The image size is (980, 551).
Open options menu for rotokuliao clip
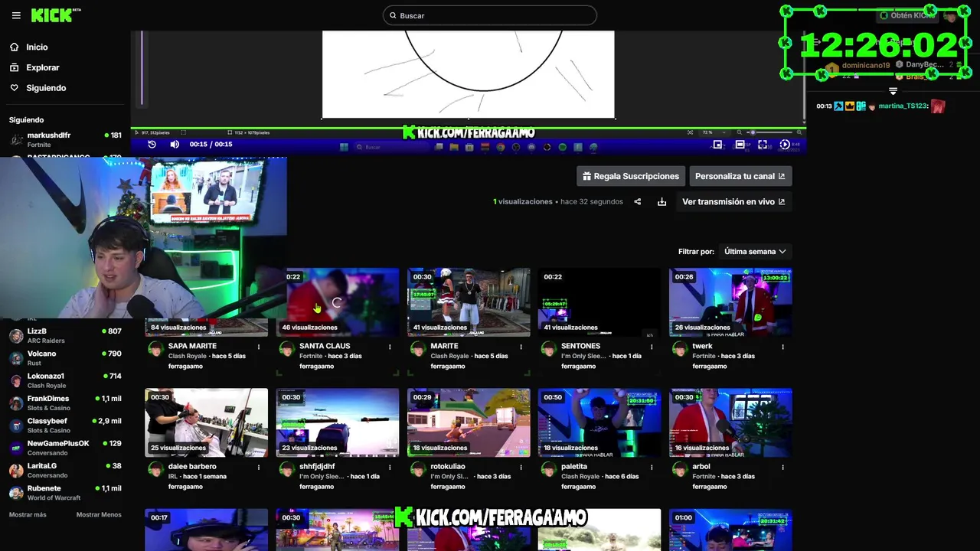[521, 467]
